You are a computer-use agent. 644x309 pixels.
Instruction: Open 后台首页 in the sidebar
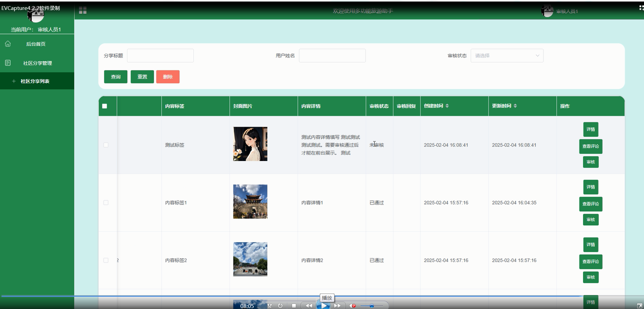[37, 44]
